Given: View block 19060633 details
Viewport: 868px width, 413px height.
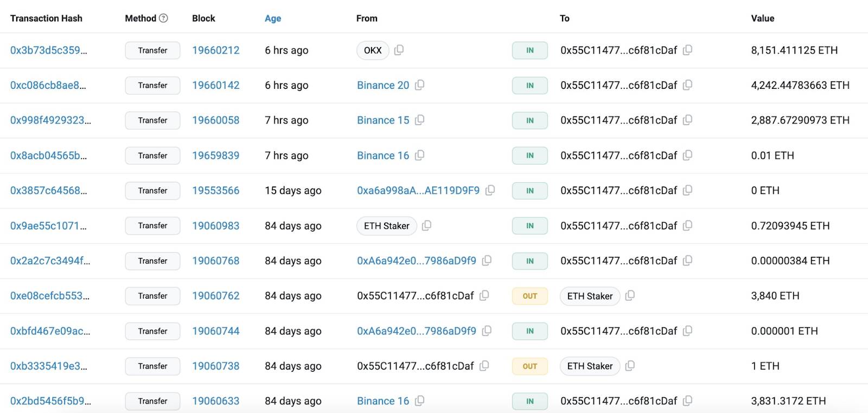Looking at the screenshot, I should pyautogui.click(x=216, y=401).
